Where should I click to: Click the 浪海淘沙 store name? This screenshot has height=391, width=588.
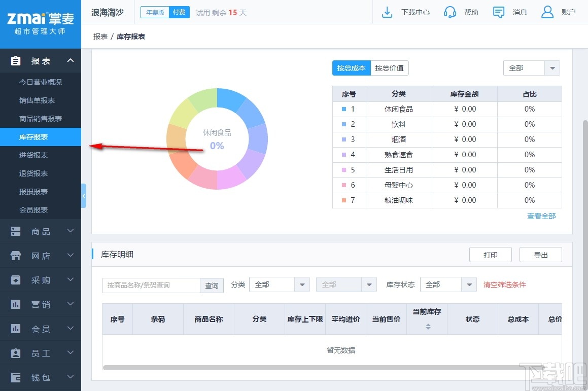(x=108, y=12)
